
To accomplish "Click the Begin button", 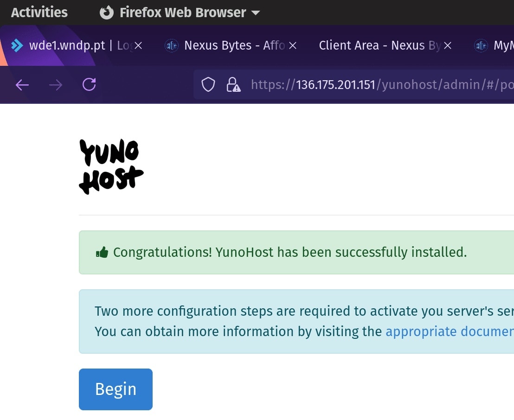I will (x=116, y=389).
